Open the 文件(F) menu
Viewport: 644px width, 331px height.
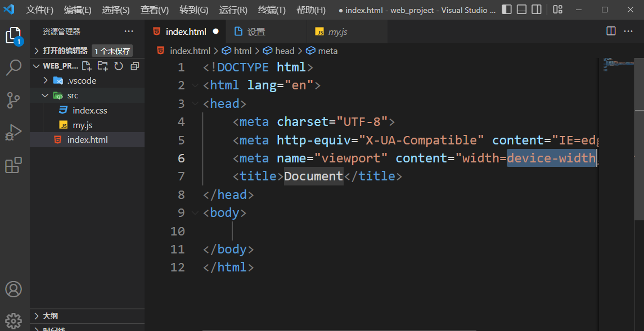pyautogui.click(x=40, y=10)
